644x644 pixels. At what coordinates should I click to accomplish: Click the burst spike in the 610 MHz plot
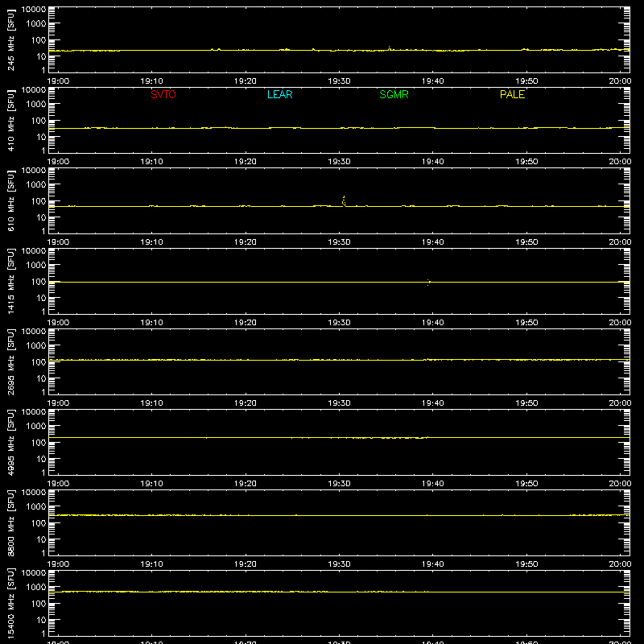pos(344,200)
